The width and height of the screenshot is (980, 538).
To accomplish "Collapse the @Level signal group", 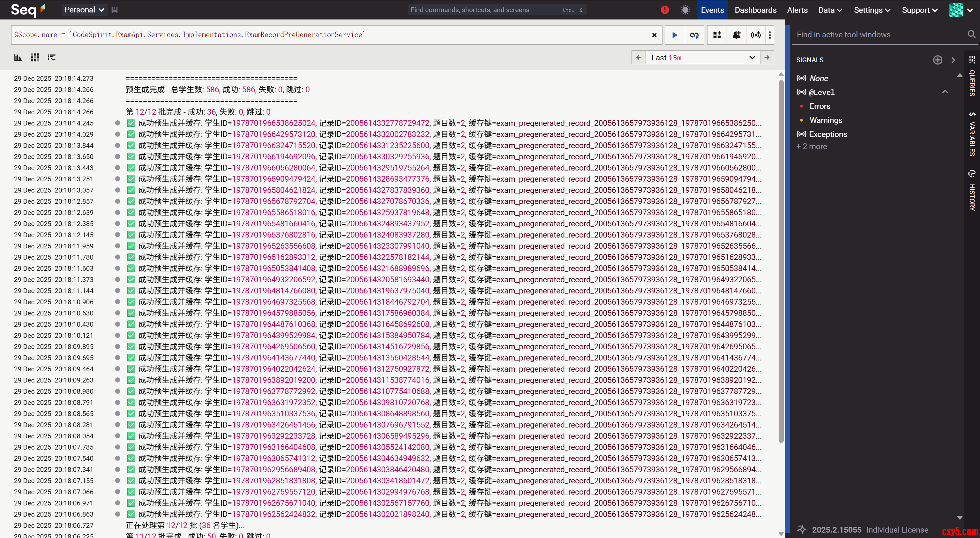I will click(x=945, y=92).
